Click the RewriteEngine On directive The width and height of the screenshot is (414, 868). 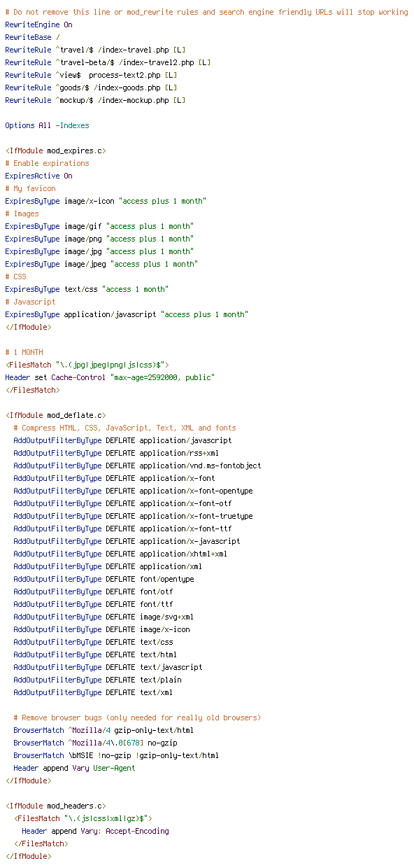(x=38, y=24)
